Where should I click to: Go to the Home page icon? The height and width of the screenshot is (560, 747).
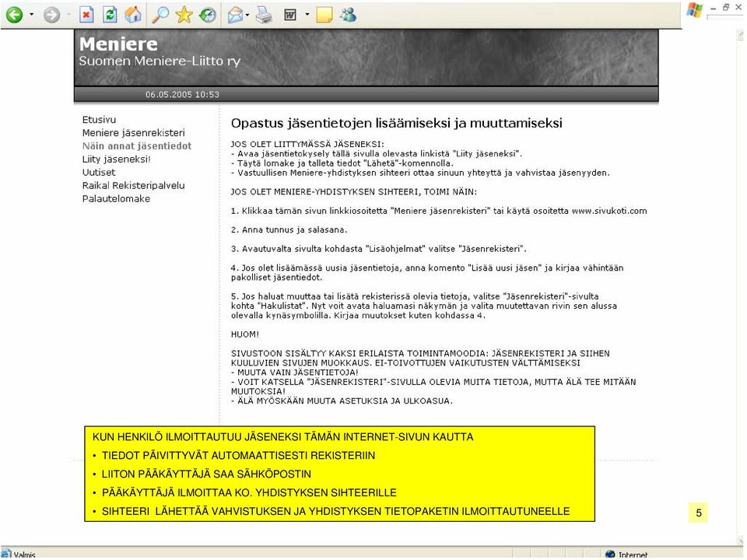[133, 15]
